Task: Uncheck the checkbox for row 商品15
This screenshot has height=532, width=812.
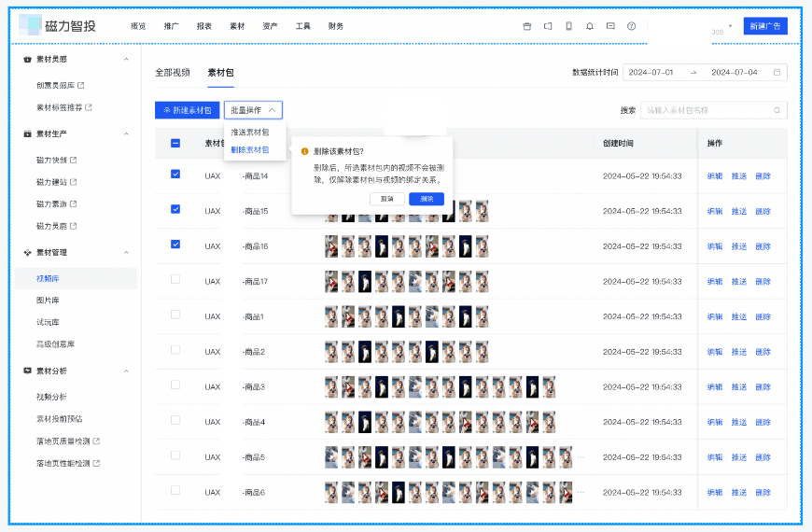Action: (x=175, y=209)
